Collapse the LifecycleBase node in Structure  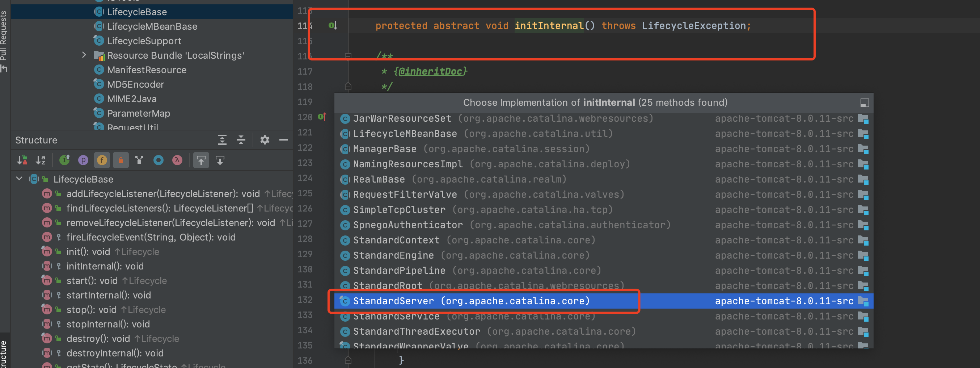[x=19, y=179]
